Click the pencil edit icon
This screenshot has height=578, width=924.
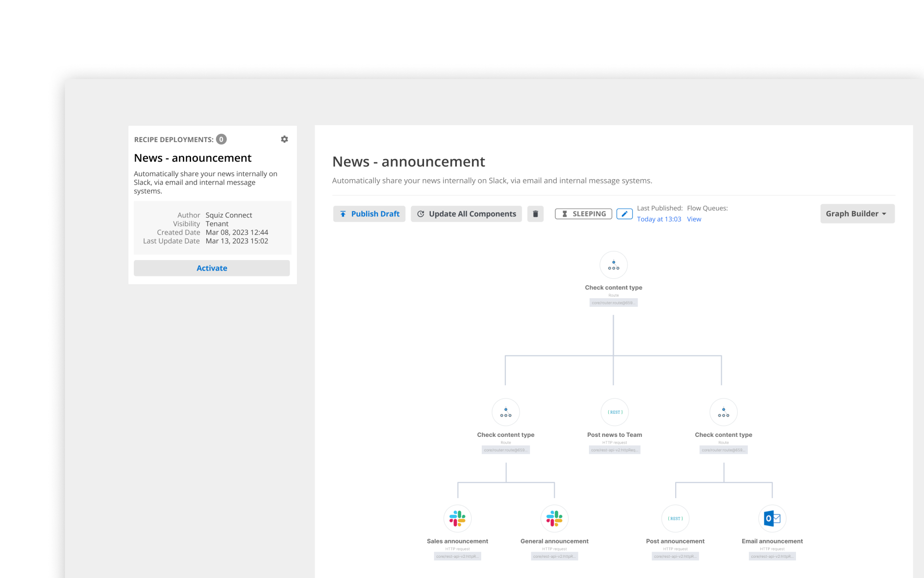(x=624, y=214)
